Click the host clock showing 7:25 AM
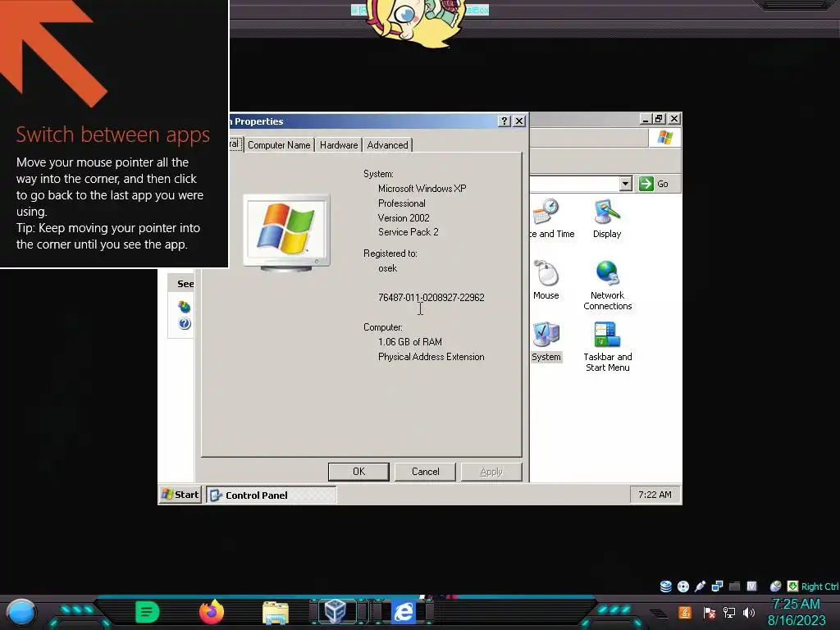This screenshot has height=630, width=840. (x=796, y=605)
